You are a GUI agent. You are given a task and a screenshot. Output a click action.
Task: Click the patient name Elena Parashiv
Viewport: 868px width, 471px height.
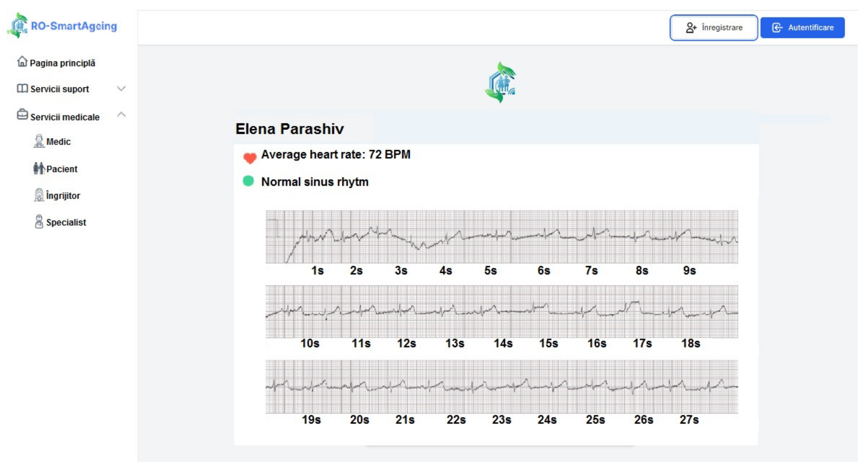coord(289,129)
